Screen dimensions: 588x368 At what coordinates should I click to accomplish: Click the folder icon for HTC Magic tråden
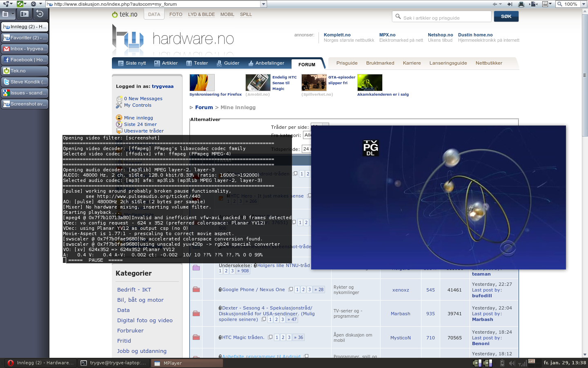(196, 337)
